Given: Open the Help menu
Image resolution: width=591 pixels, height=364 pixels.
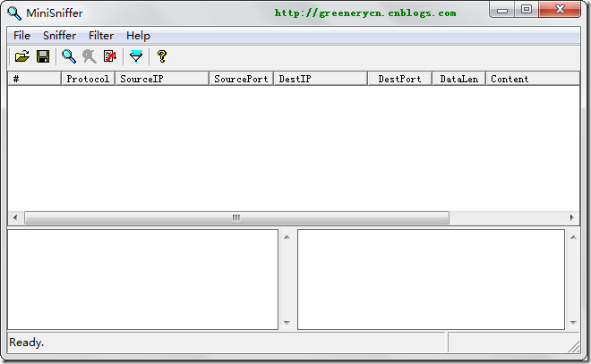Looking at the screenshot, I should coord(138,36).
